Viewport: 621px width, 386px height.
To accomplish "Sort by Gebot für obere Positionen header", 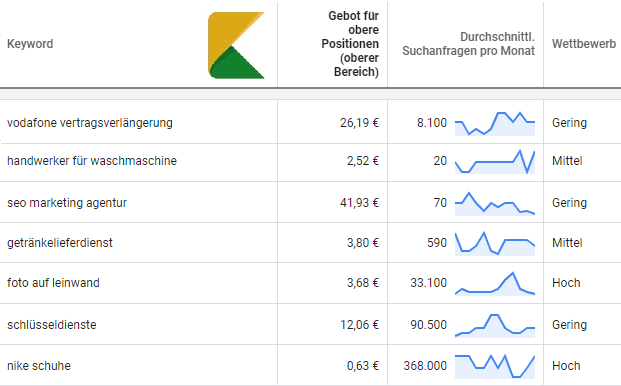I will click(350, 44).
